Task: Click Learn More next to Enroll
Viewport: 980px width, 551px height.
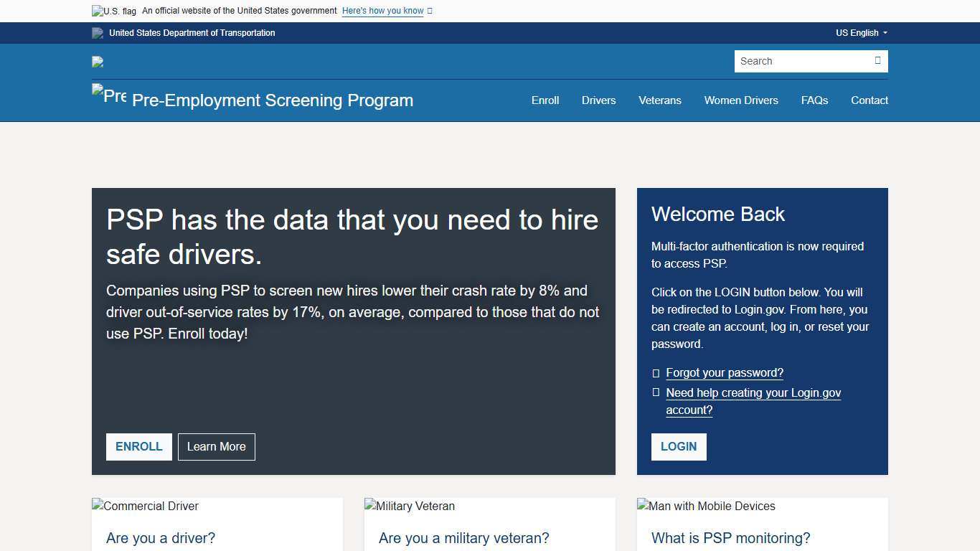Action: [x=216, y=446]
